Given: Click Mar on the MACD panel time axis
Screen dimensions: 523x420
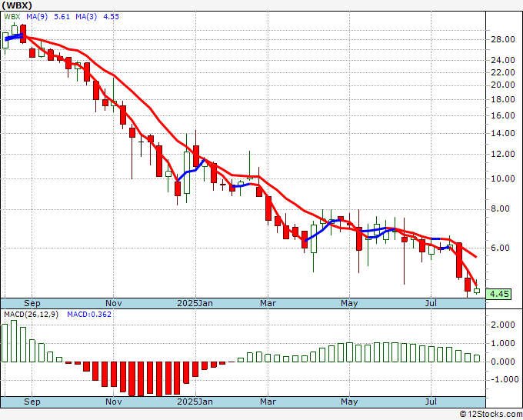Looking at the screenshot, I should click(x=268, y=402).
